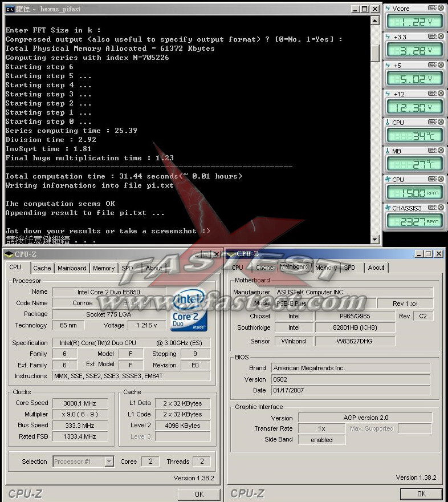The image size is (448, 502).
Task: Open the About tab in right CPU-Z
Action: (x=376, y=268)
